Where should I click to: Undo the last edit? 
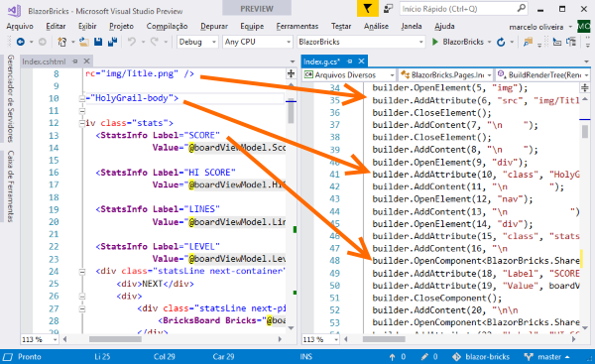tap(131, 42)
